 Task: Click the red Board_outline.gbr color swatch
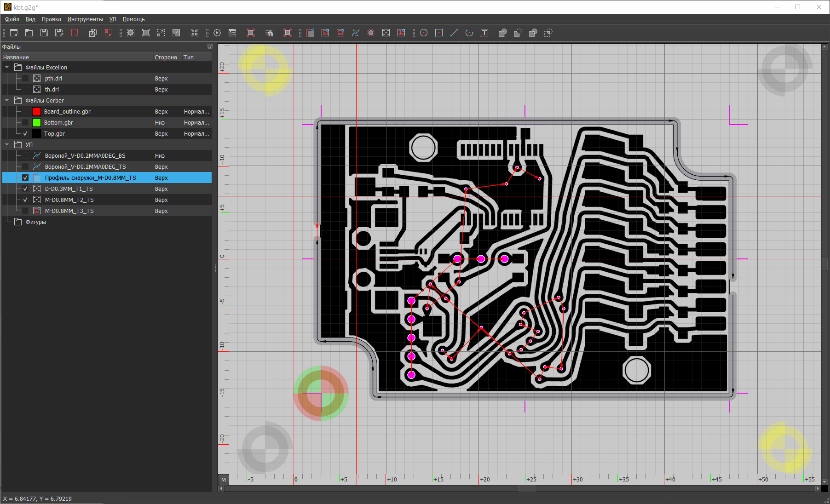click(36, 112)
